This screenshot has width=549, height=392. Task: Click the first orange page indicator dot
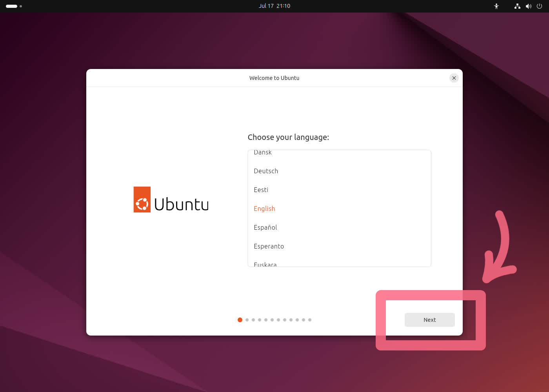pos(240,320)
